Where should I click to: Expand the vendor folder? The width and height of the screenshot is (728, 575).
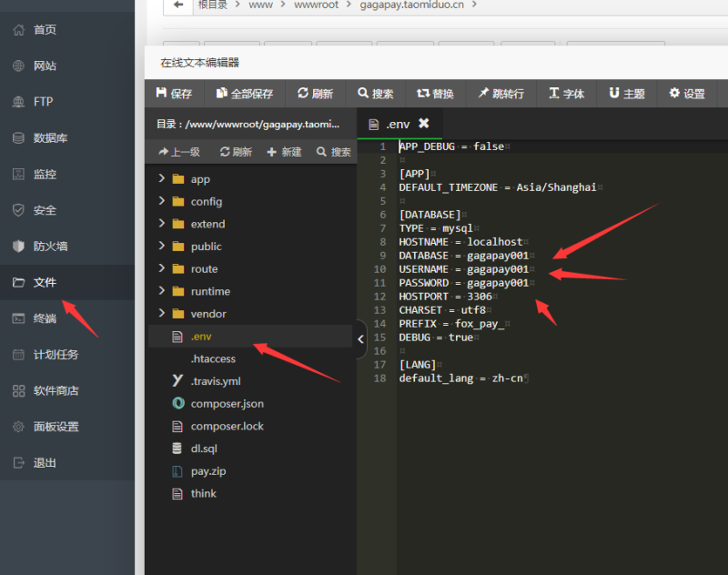(x=162, y=313)
